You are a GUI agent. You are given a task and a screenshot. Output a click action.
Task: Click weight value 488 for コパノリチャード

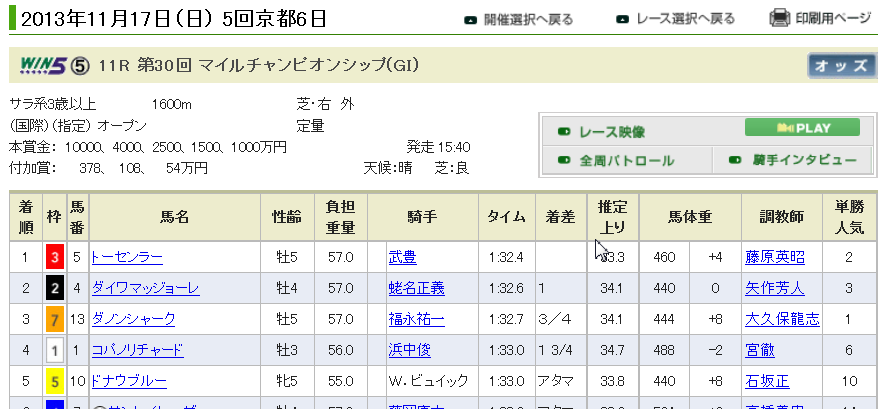coord(664,350)
